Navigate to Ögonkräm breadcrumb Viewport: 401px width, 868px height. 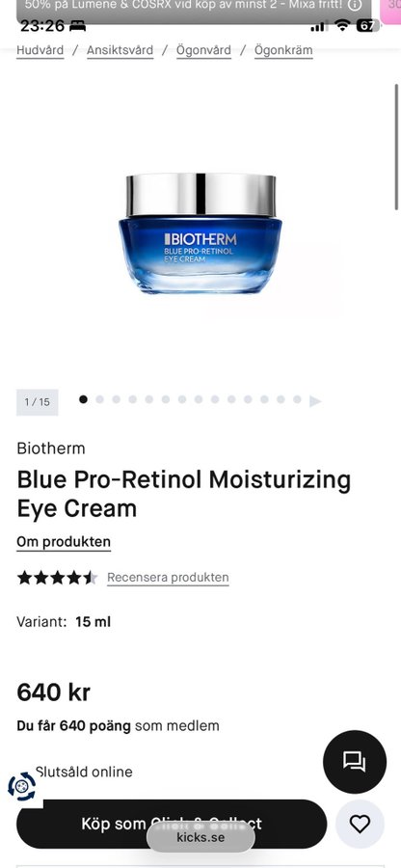283,50
